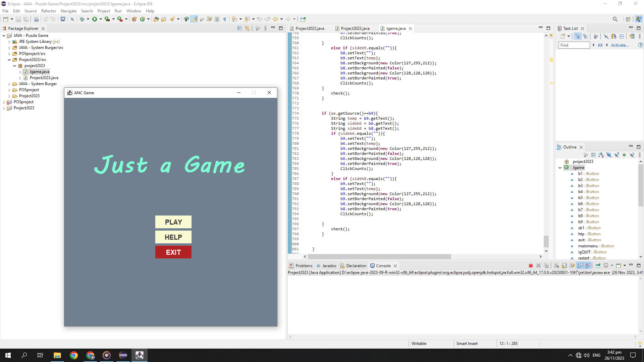The height and width of the screenshot is (362, 644).
Task: Open the Refactor menu
Action: (49, 11)
